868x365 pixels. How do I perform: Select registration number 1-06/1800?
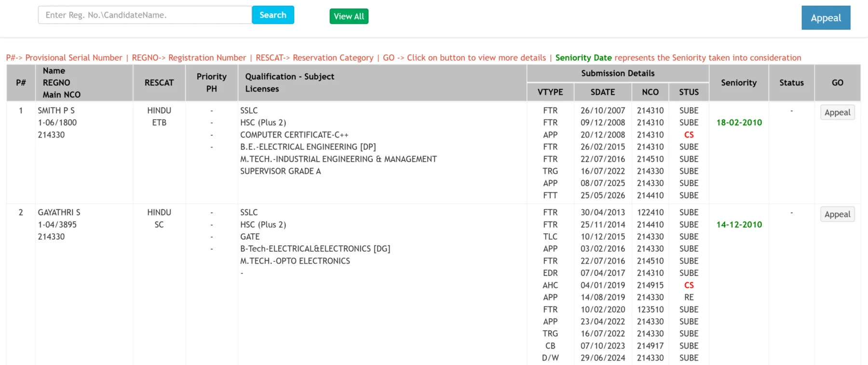(x=57, y=122)
